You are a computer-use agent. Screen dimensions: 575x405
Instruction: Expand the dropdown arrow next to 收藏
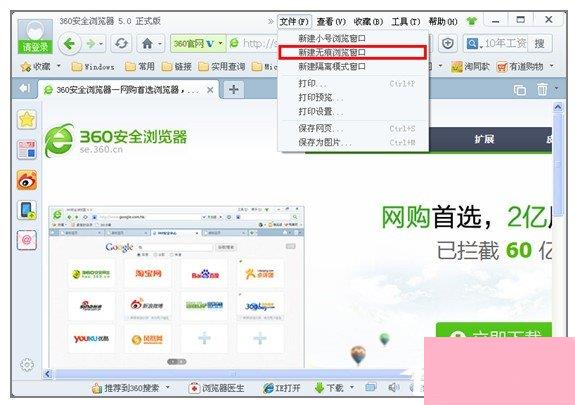[59, 66]
